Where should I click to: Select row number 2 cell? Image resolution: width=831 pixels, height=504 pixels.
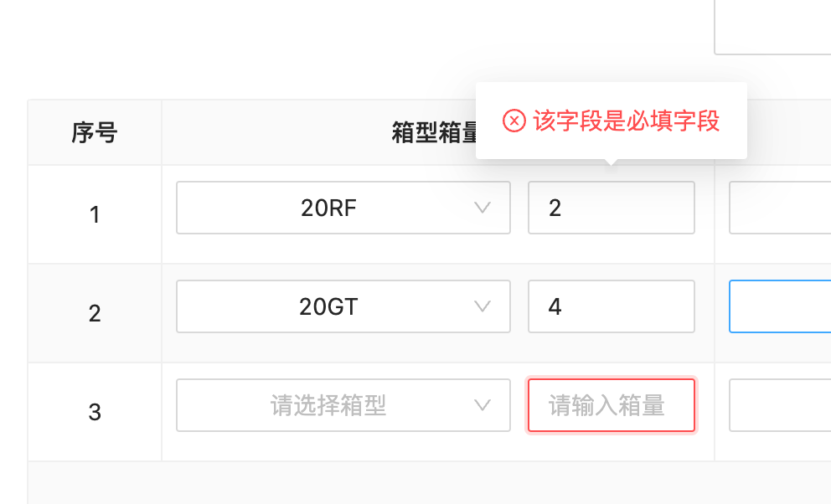pyautogui.click(x=94, y=312)
